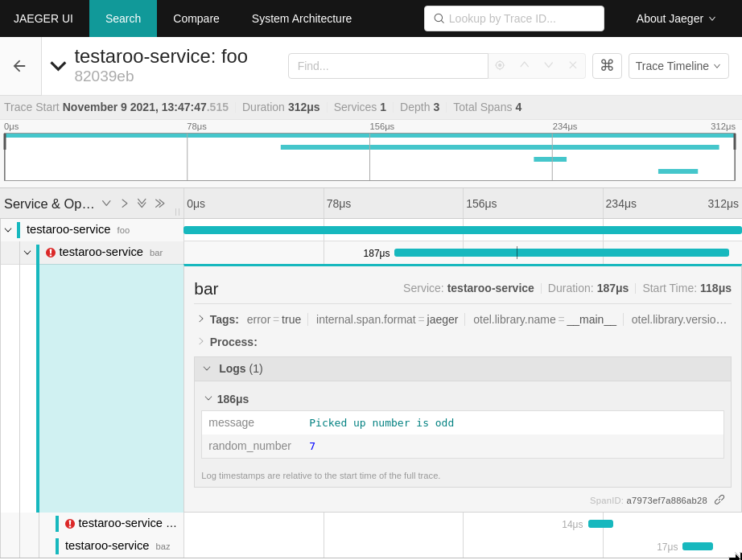Expand the Process section
The width and height of the screenshot is (742, 560).
click(x=200, y=341)
